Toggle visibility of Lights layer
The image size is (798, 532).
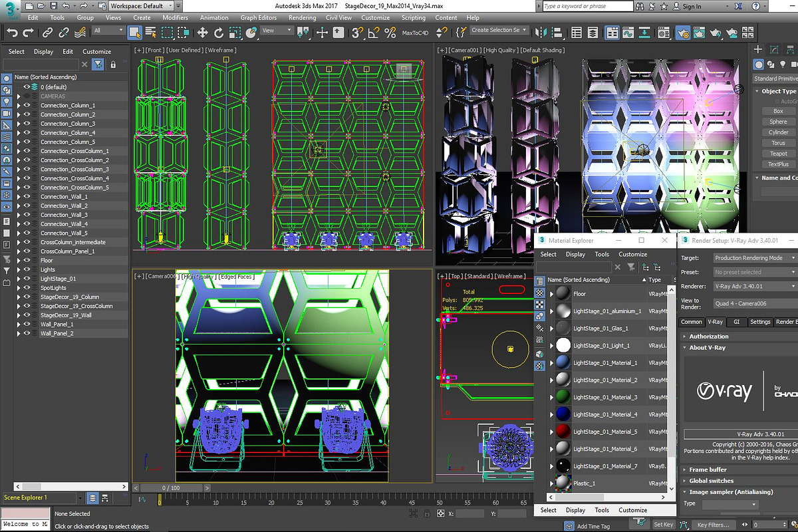tap(27, 269)
